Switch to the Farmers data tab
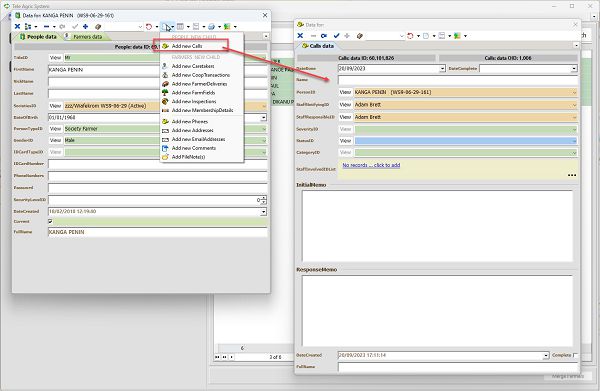 coord(84,37)
